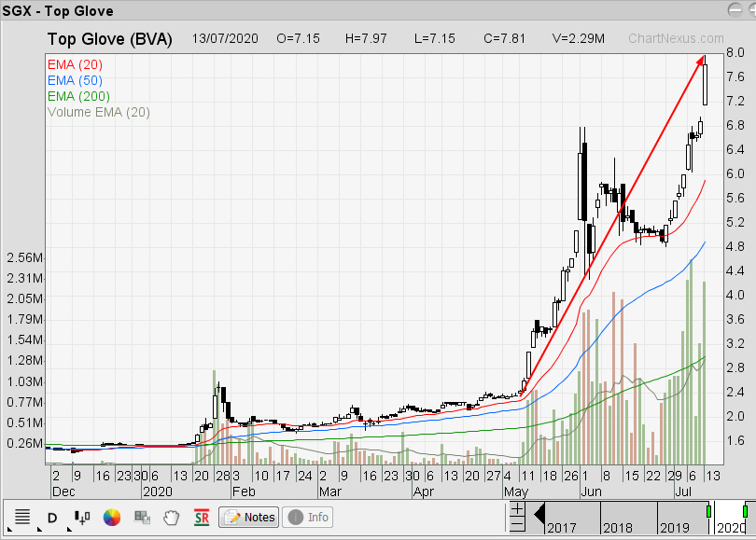The height and width of the screenshot is (540, 756).
Task: Open the color wheel picker
Action: 110,517
